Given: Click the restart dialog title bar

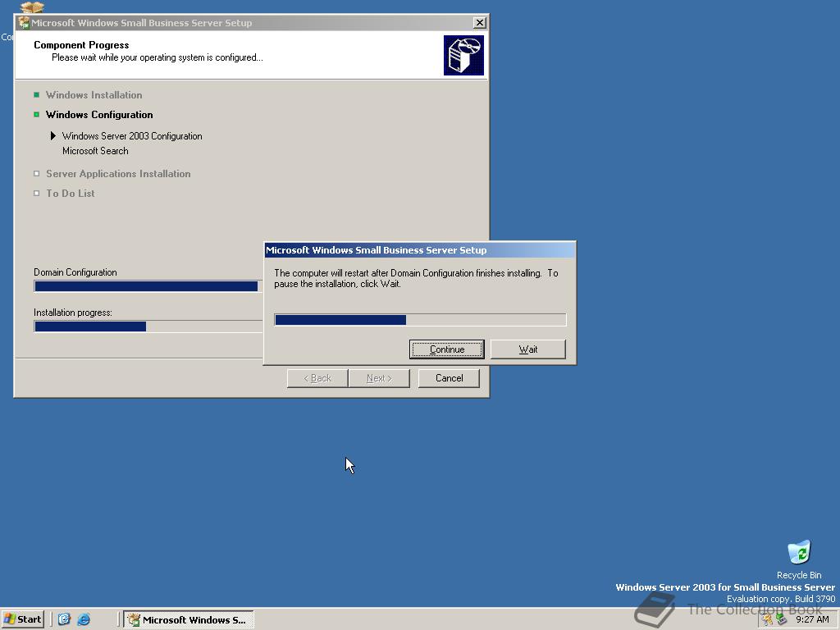Looking at the screenshot, I should pyautogui.click(x=420, y=250).
